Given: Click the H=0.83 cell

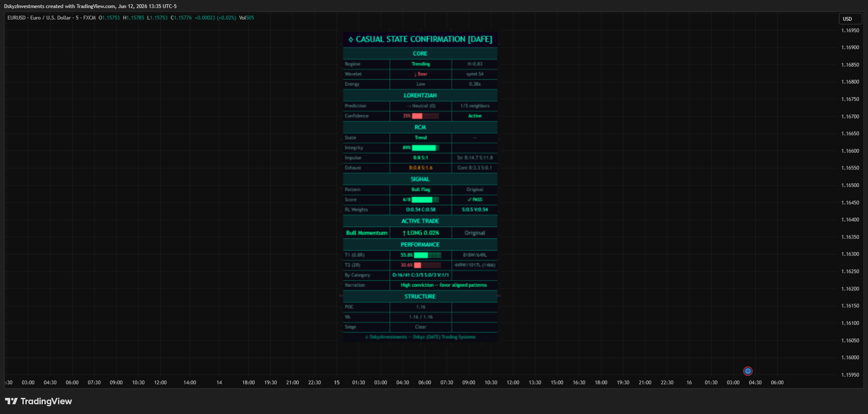Looking at the screenshot, I should [x=475, y=64].
